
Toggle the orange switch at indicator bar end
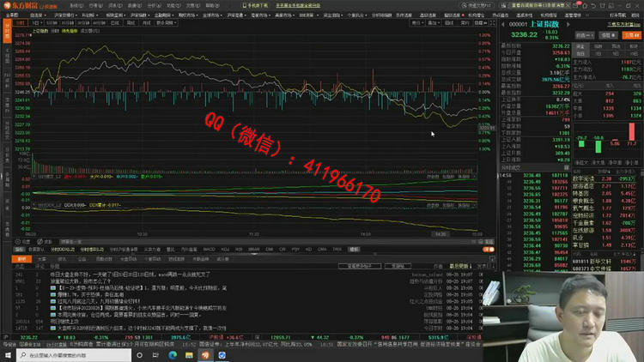tap(489, 250)
